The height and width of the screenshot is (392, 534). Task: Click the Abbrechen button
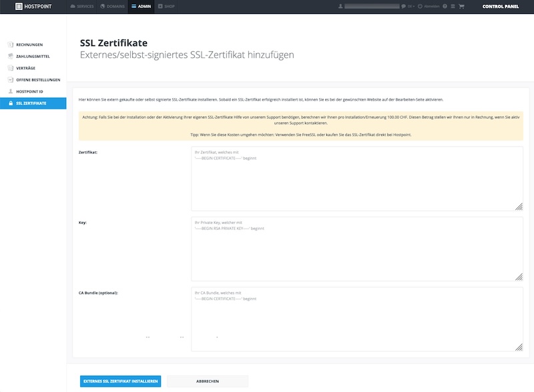coord(208,381)
